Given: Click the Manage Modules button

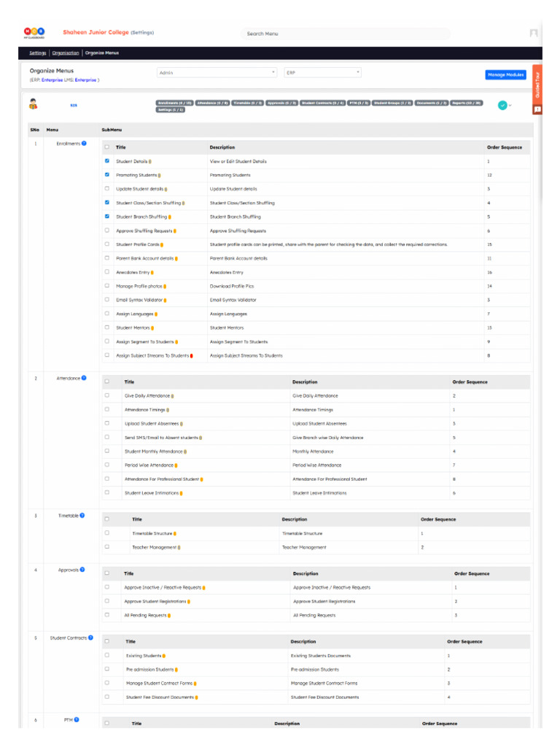Looking at the screenshot, I should pyautogui.click(x=506, y=75).
